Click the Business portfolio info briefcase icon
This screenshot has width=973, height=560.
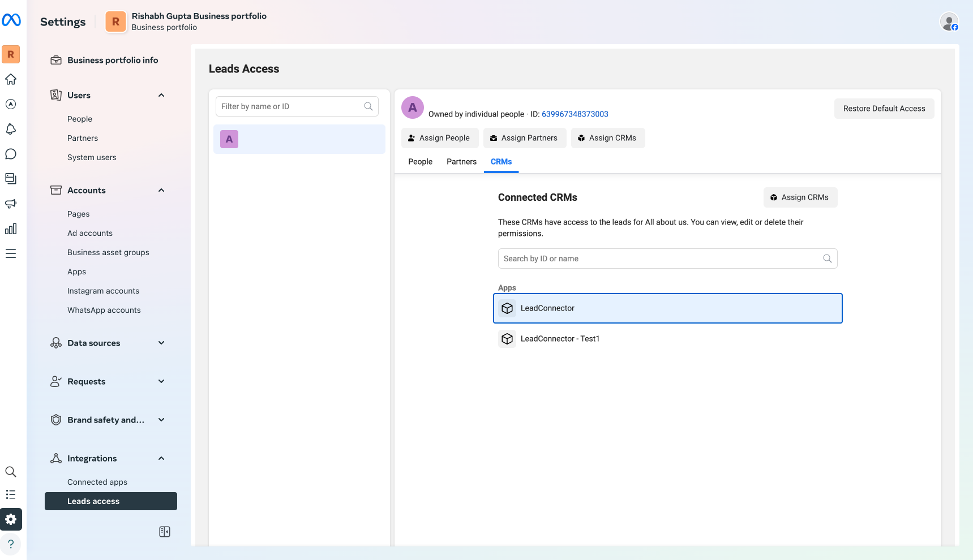click(x=56, y=60)
